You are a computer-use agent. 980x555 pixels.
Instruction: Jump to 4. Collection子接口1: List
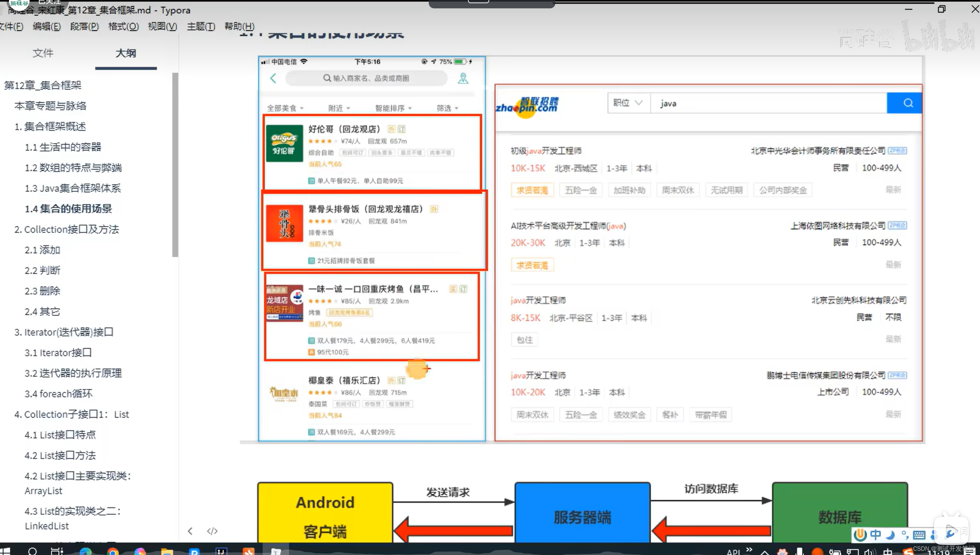point(72,414)
